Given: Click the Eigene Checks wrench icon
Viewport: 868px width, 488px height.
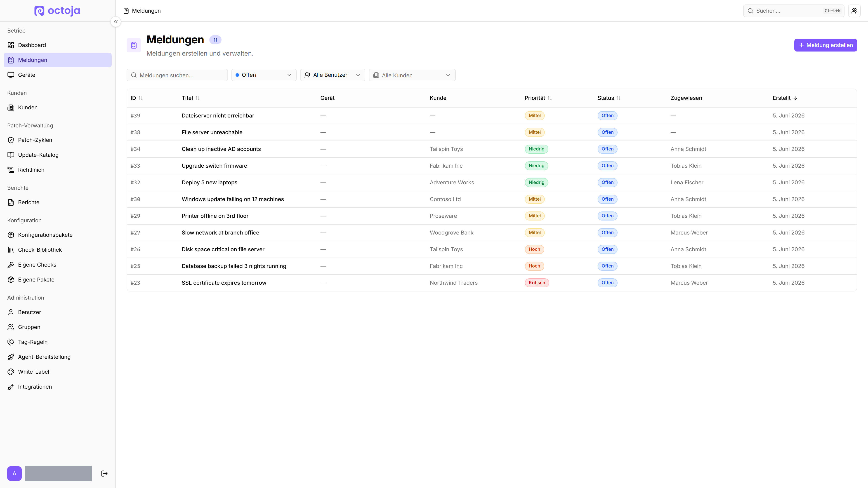Looking at the screenshot, I should 11,265.
